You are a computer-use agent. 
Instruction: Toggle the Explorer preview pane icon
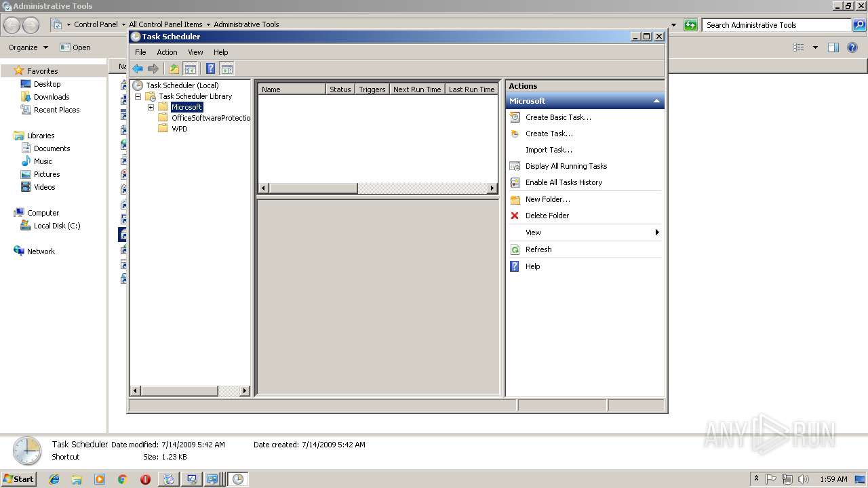[x=833, y=47]
